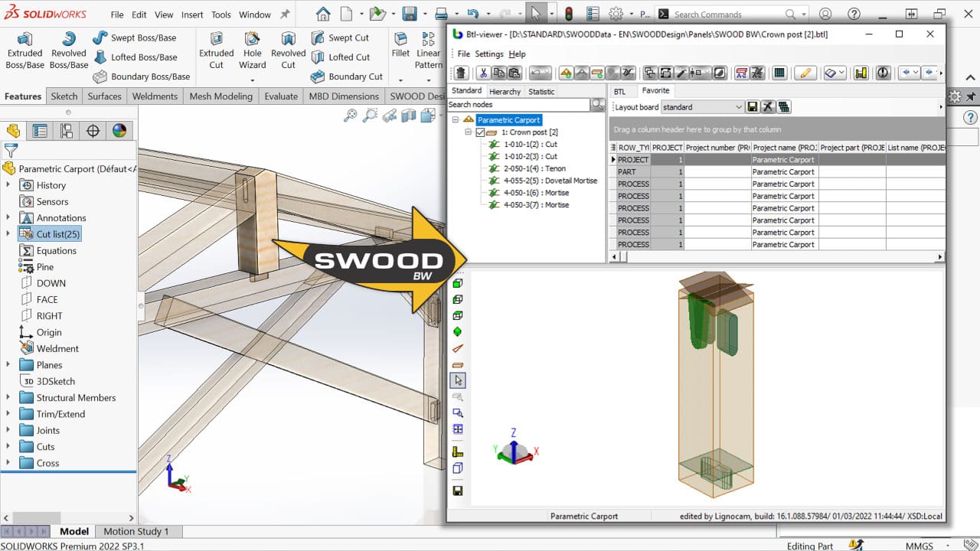Open the Hierarchy tab in Btl-viewer
The image size is (980, 551).
[505, 92]
